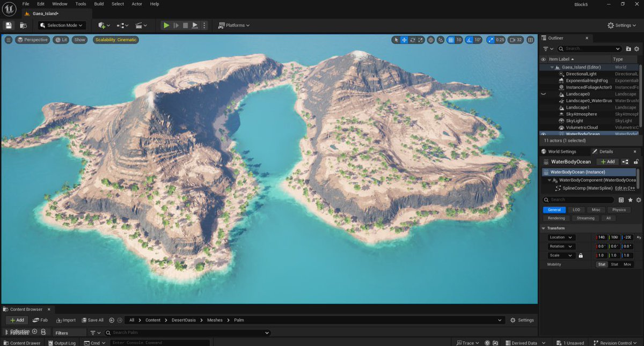Toggle grid snapping in the viewport
This screenshot has height=346, width=644.
450,40
